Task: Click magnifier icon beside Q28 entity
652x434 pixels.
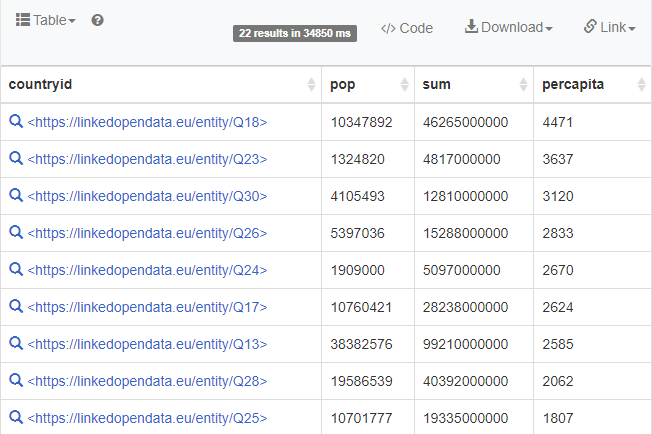Action: [x=16, y=381]
